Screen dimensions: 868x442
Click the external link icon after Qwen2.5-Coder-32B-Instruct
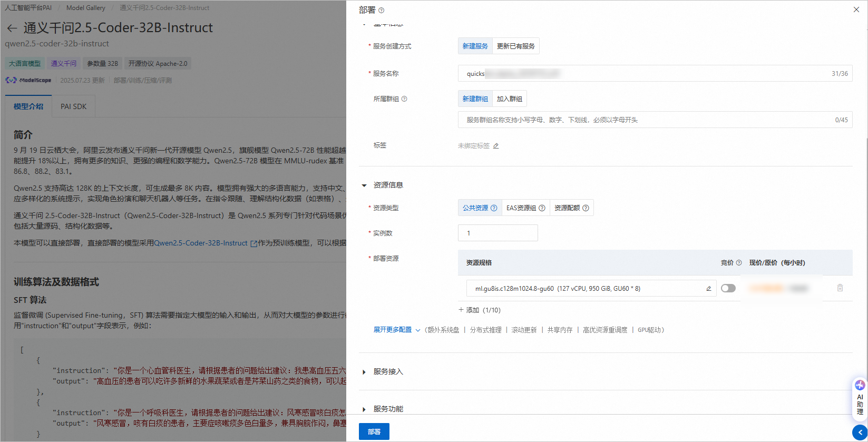coord(254,243)
